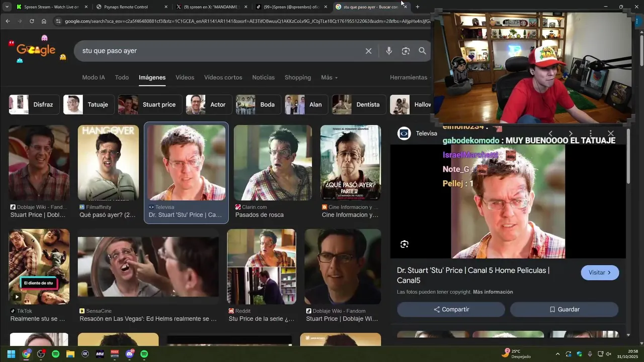
Task: Open File Explorer from the taskbar
Action: point(70,354)
